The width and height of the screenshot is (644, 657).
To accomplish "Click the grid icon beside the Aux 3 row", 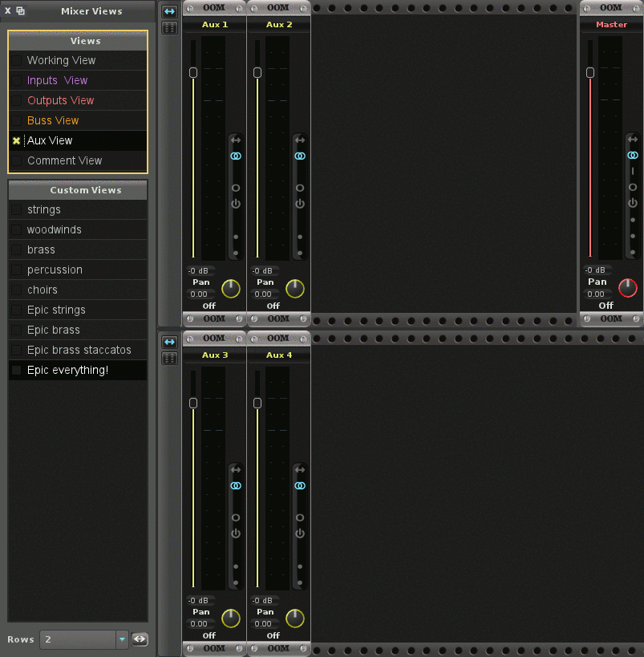I will [169, 359].
